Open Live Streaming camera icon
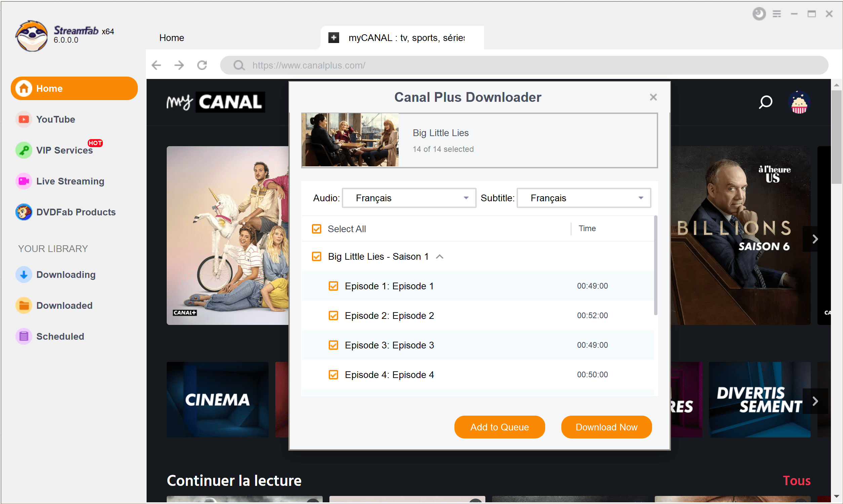This screenshot has width=843, height=504. (24, 181)
